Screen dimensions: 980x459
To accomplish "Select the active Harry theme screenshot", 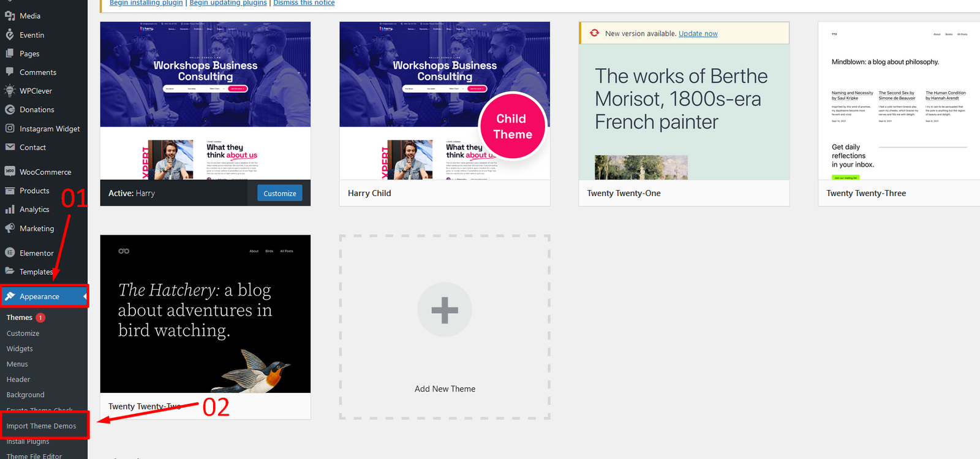I will [205, 101].
